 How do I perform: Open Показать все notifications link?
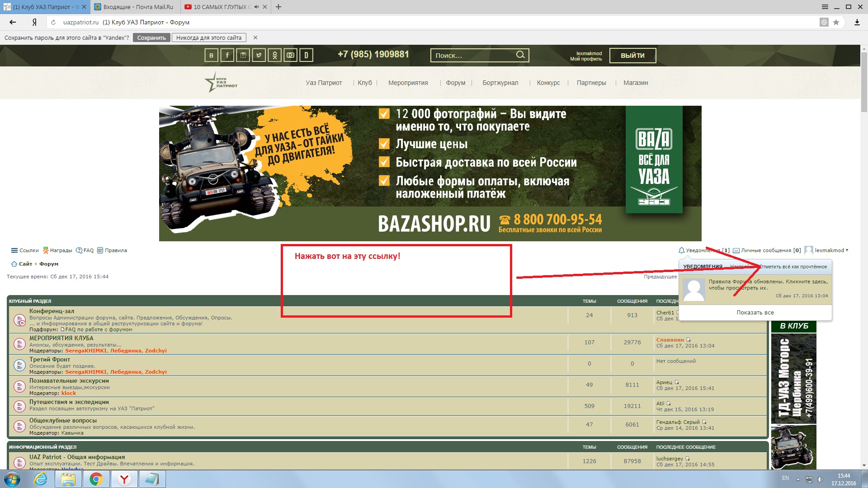(755, 313)
